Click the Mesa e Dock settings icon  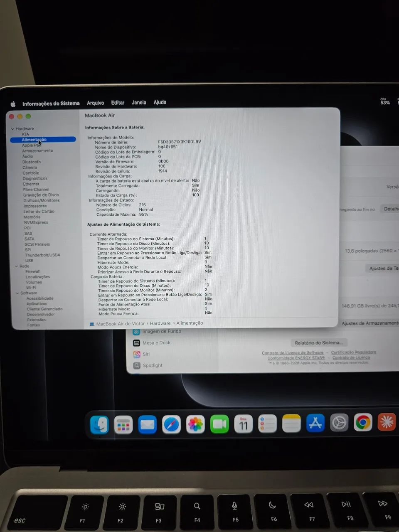136,343
